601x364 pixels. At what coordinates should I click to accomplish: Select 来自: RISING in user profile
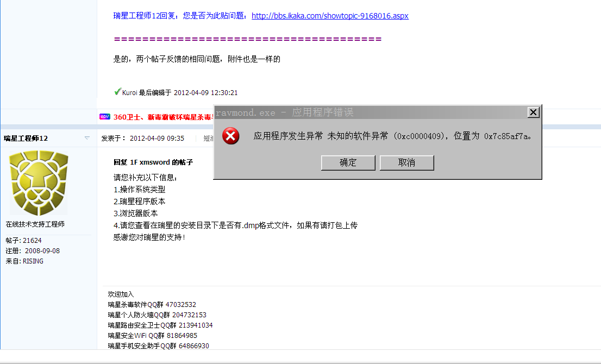point(24,261)
